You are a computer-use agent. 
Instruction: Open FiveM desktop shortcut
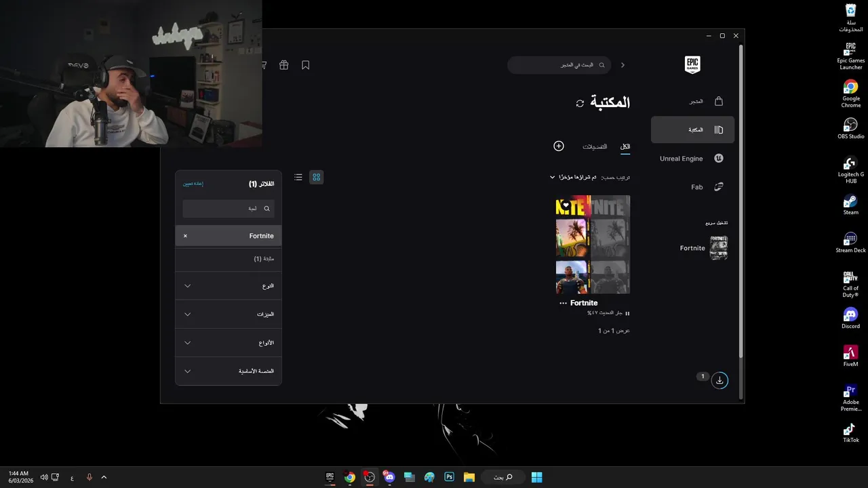(x=851, y=357)
